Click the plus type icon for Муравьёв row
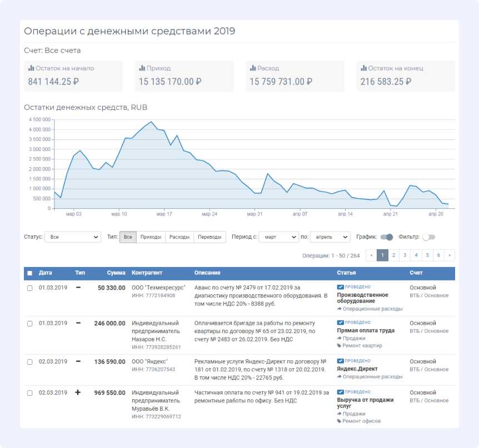Image resolution: width=479 pixels, height=448 pixels. pyautogui.click(x=78, y=392)
